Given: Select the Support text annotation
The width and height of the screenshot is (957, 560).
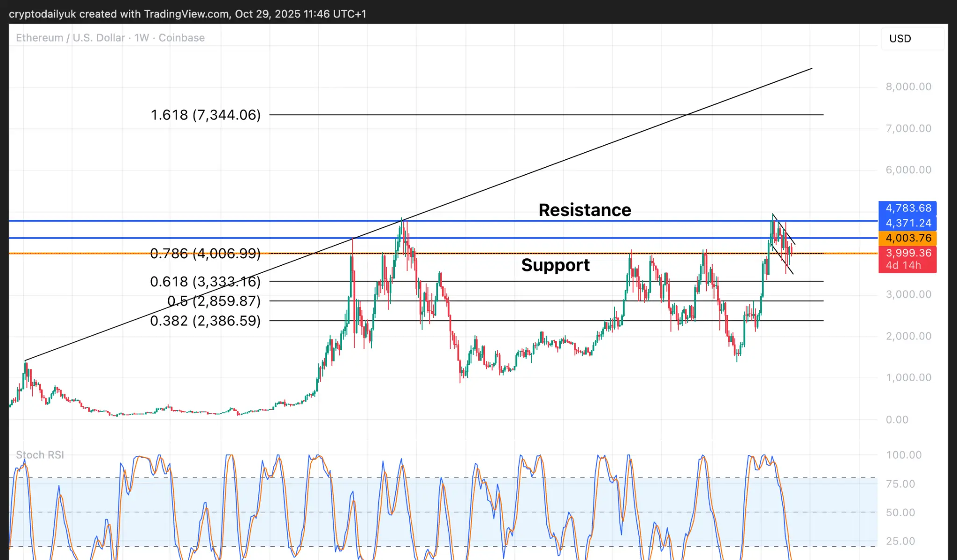Looking at the screenshot, I should (555, 265).
